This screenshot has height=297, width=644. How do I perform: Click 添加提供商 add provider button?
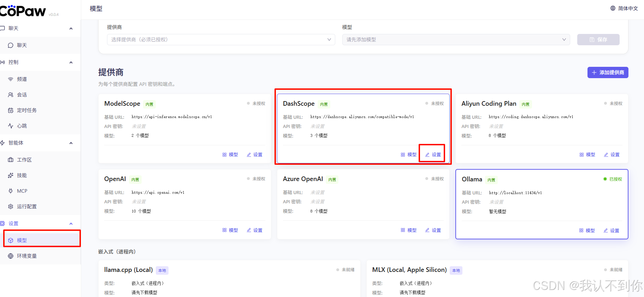pos(608,72)
